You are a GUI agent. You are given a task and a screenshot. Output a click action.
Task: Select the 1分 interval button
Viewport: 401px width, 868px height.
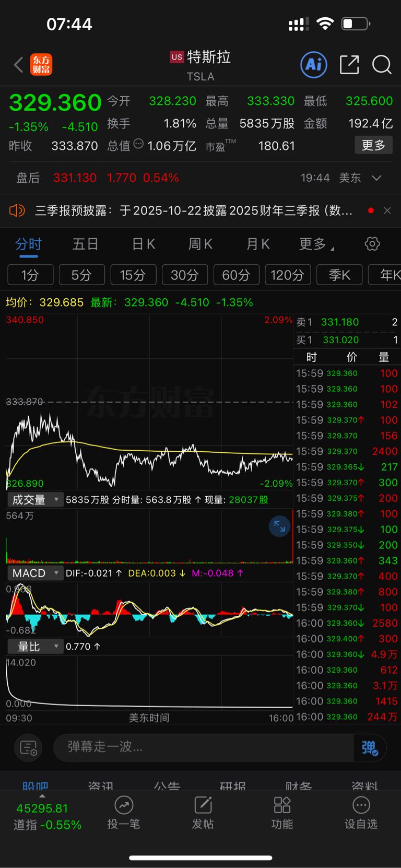pyautogui.click(x=30, y=275)
